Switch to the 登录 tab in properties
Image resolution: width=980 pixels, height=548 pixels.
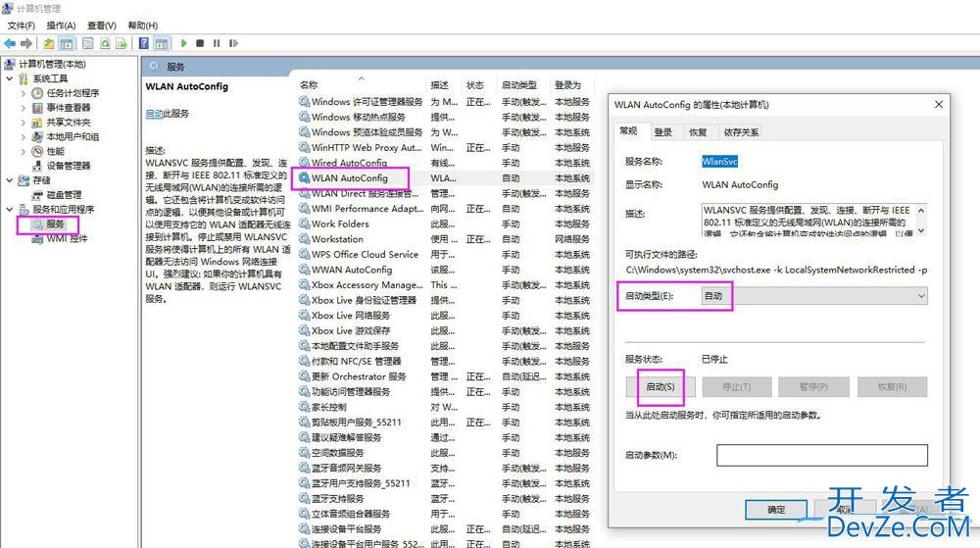(663, 131)
